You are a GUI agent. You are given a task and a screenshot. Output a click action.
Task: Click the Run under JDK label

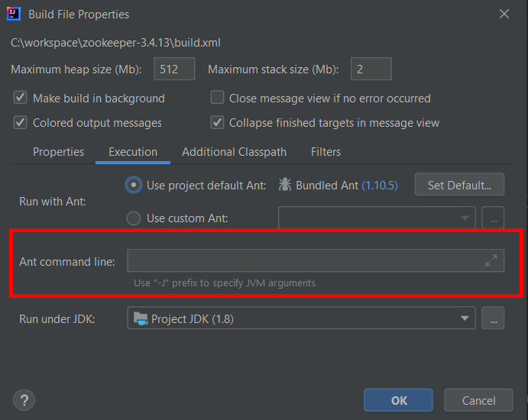[57, 318]
